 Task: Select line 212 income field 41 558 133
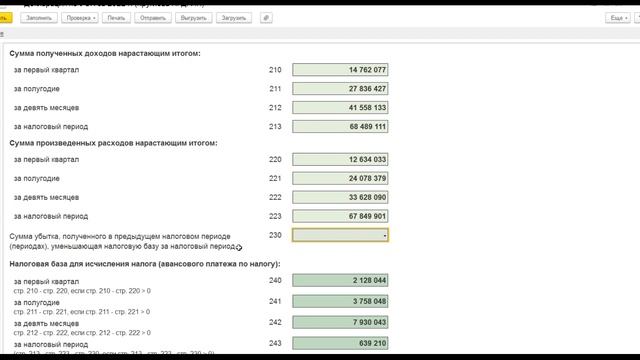(x=340, y=108)
